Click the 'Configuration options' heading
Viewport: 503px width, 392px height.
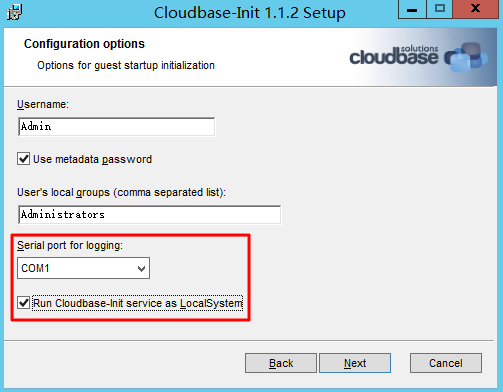[84, 44]
